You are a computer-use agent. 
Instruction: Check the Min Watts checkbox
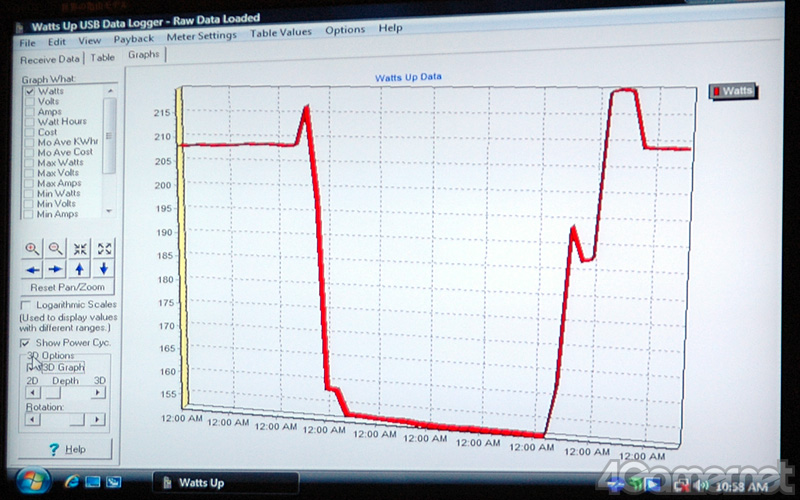tap(30, 193)
